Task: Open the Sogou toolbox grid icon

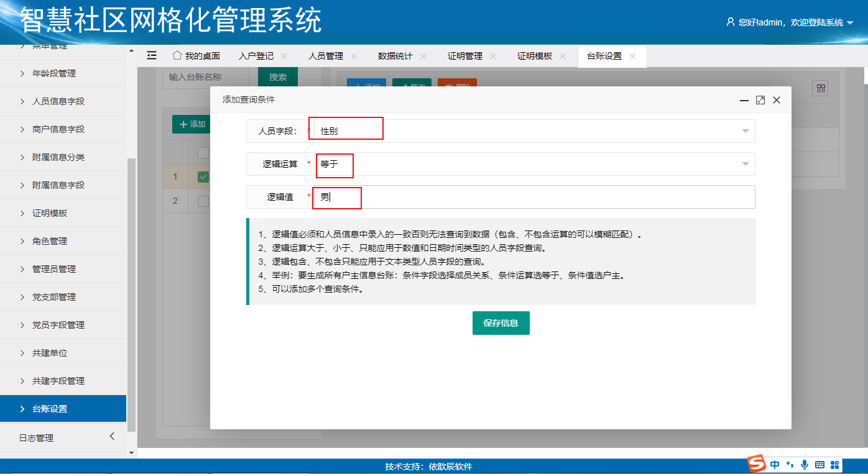Action: click(x=835, y=464)
